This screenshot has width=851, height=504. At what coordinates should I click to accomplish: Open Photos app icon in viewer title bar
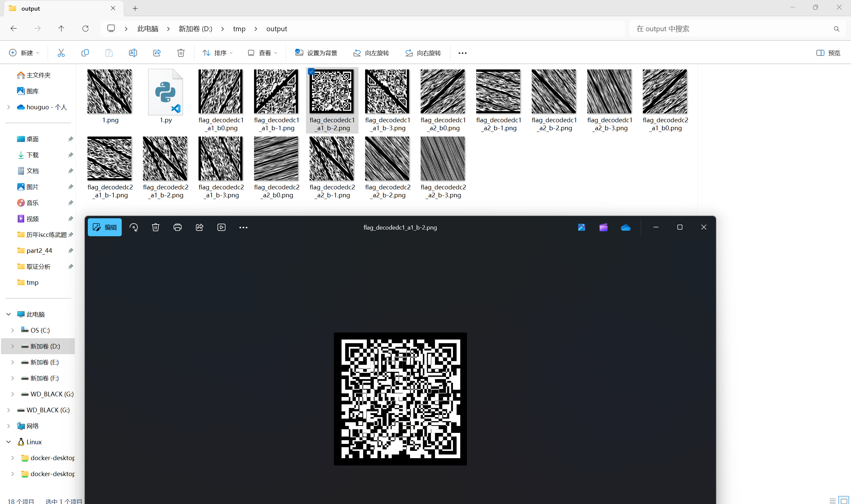[x=582, y=227]
